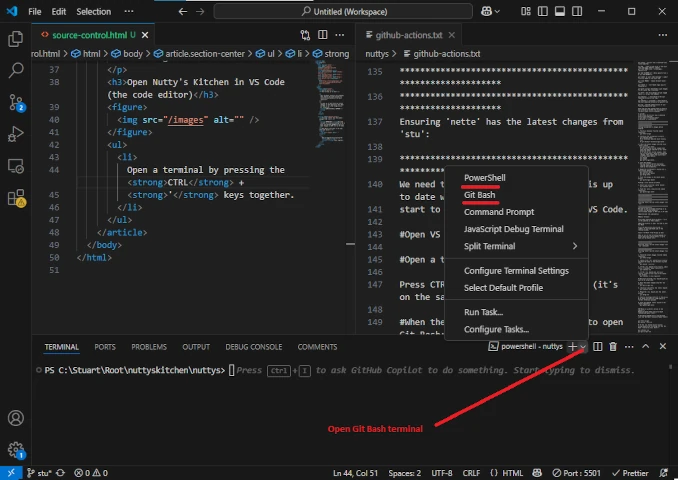The height and width of the screenshot is (480, 678).
Task: Click Spaces: 2 indentation setting
Action: click(x=405, y=473)
